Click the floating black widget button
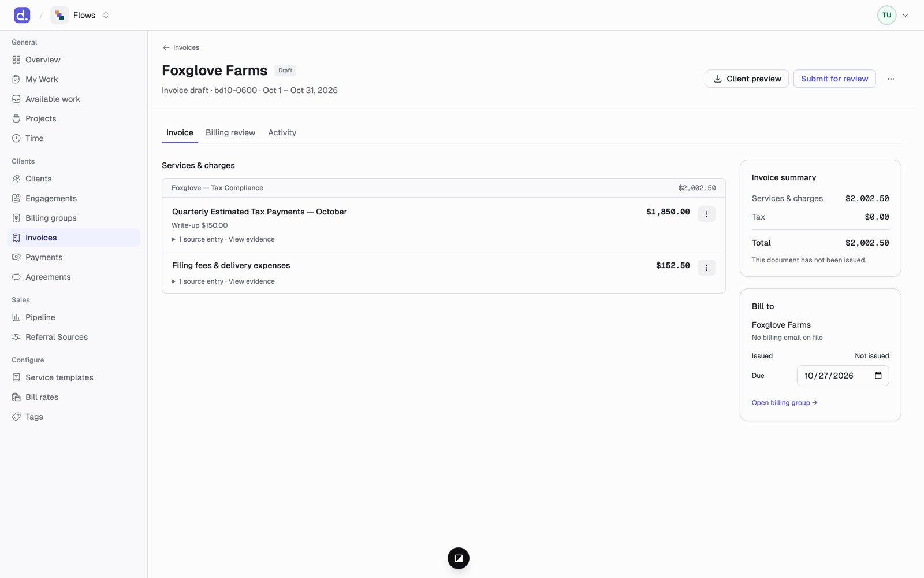The image size is (924, 578). coord(459,558)
